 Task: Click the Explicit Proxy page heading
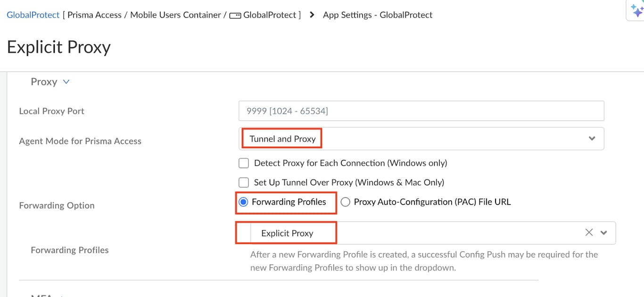(59, 47)
